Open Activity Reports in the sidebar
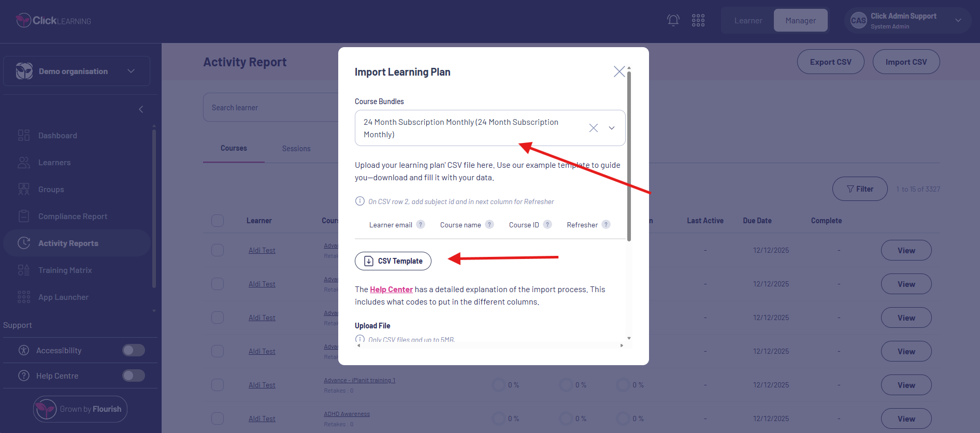Screen dimensions: 980x433 pos(68,243)
